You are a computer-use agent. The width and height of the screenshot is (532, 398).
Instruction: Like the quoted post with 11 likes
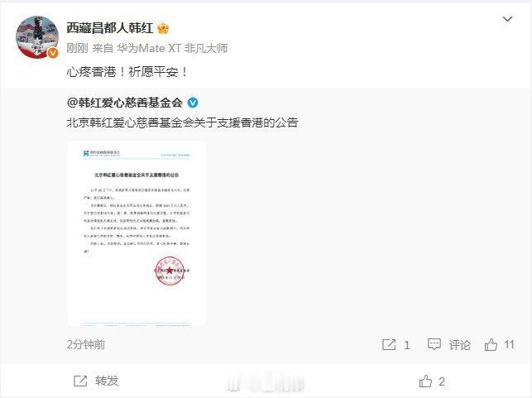491,345
